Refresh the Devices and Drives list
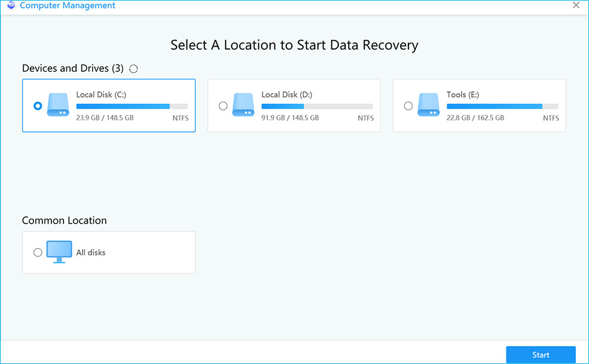 [133, 68]
